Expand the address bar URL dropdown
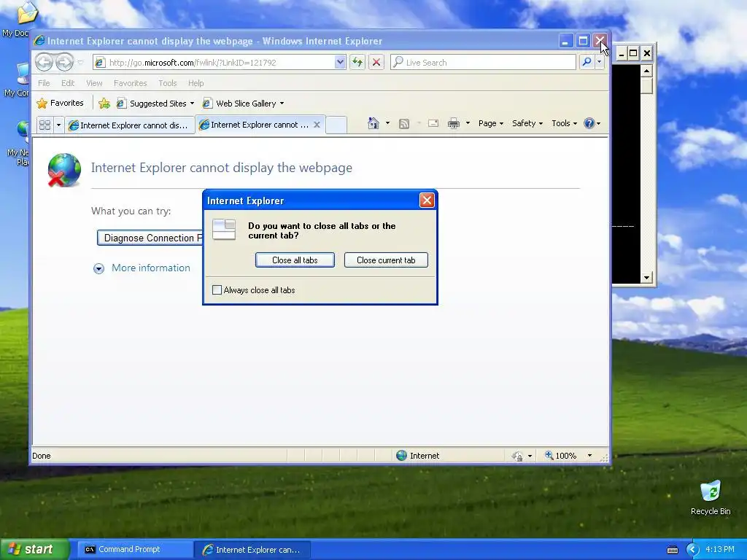The image size is (747, 560). 340,62
